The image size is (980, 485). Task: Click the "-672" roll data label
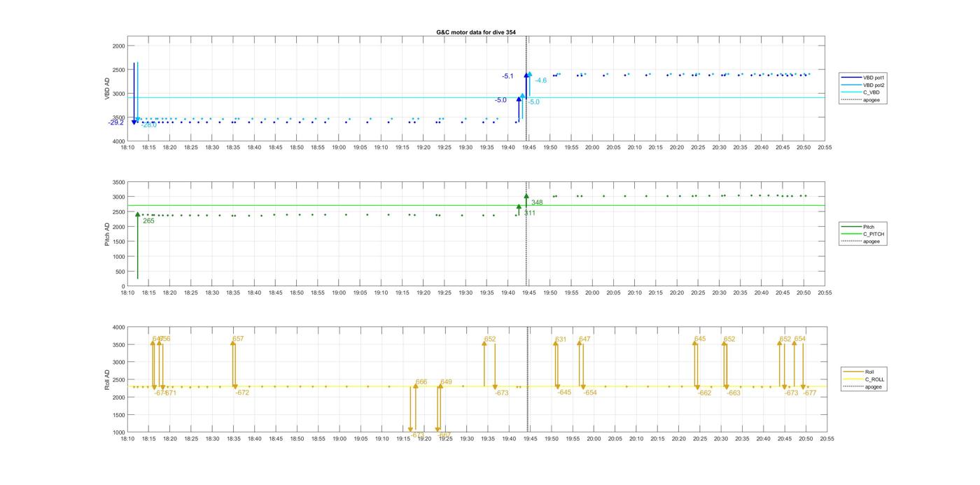coord(242,393)
